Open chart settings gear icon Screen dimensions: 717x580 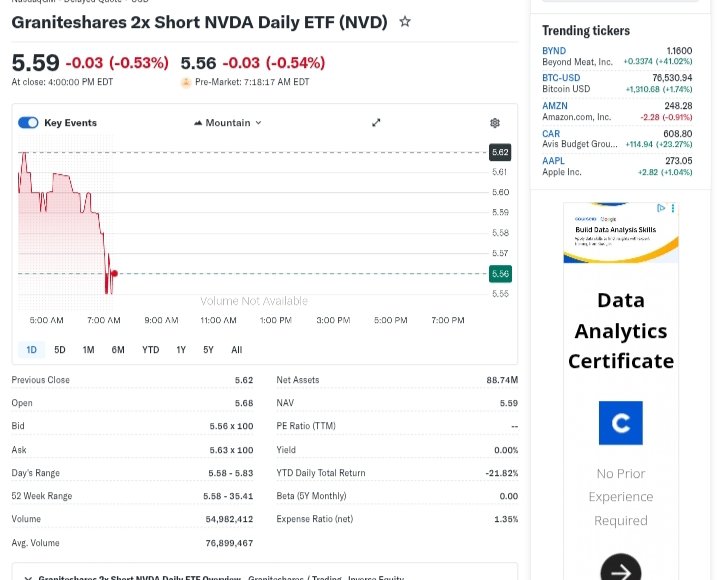point(494,123)
